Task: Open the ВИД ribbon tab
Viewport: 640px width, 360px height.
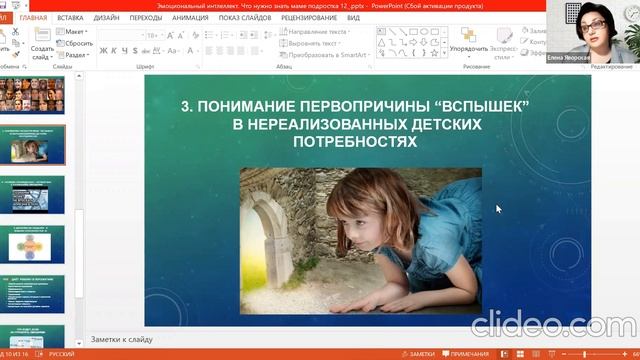Action: click(353, 18)
